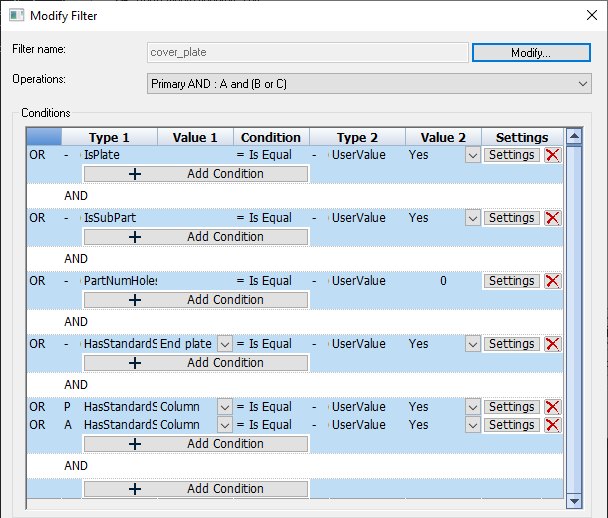The height and width of the screenshot is (518, 608).
Task: Click the Filter name input field
Action: pos(307,52)
